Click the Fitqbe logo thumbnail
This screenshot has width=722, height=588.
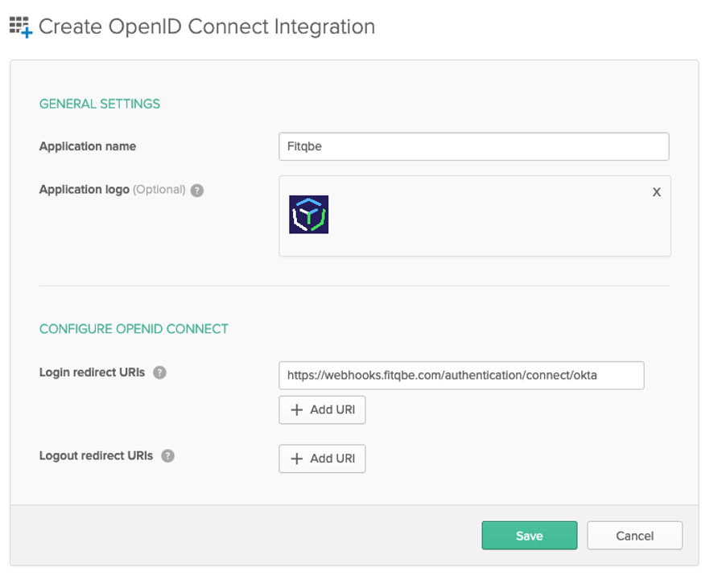308,215
